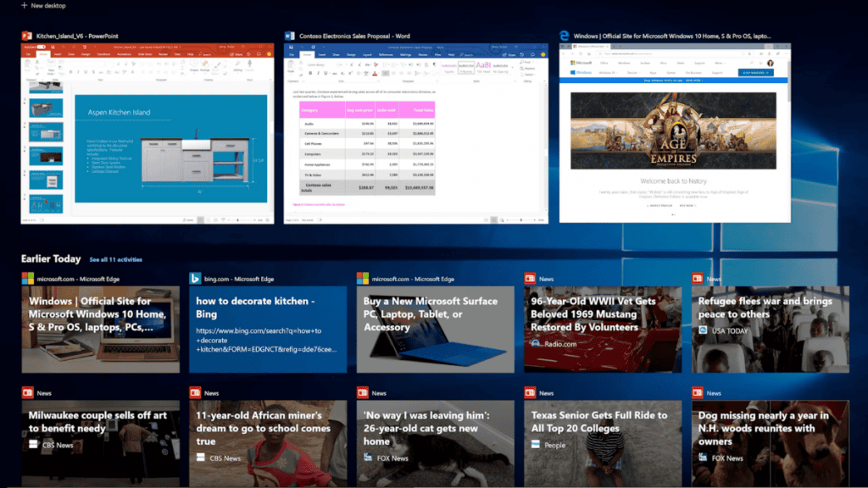Viewport: 868px width, 488px height.
Task: Click Microsoft logo above Windows Official Site card
Action: pos(28,278)
